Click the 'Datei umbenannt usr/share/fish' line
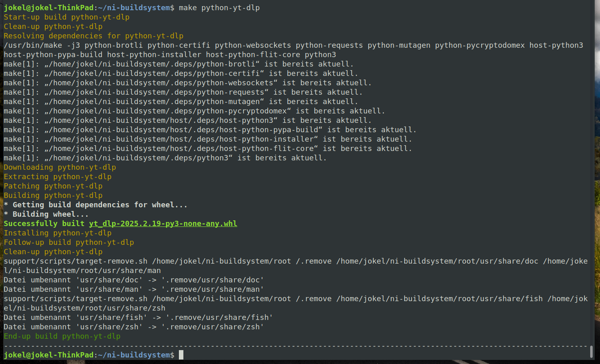 point(138,317)
